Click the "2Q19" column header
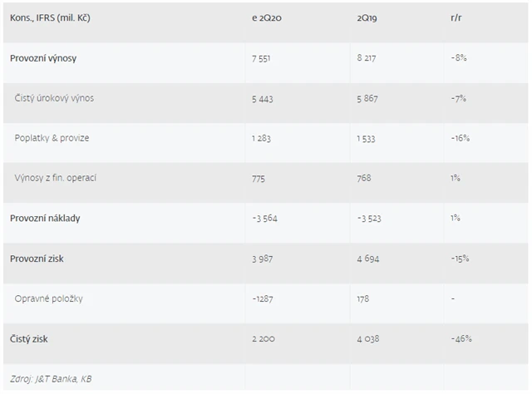This screenshot has width=532, height=394. pyautogui.click(x=365, y=17)
